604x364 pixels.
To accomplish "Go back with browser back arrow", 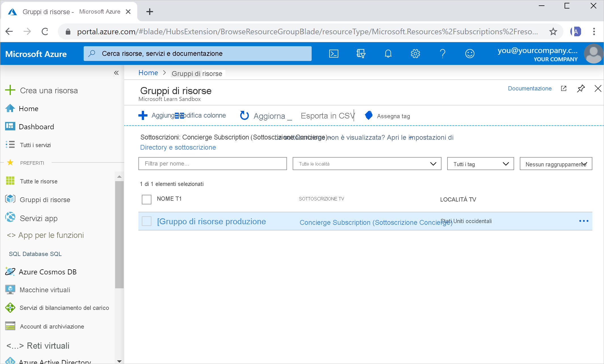I will (x=9, y=31).
